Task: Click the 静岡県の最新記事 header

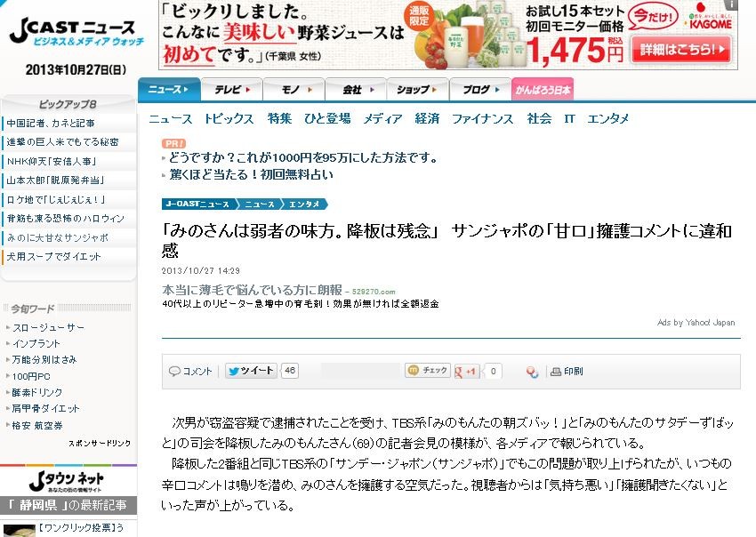Action: 68,505
